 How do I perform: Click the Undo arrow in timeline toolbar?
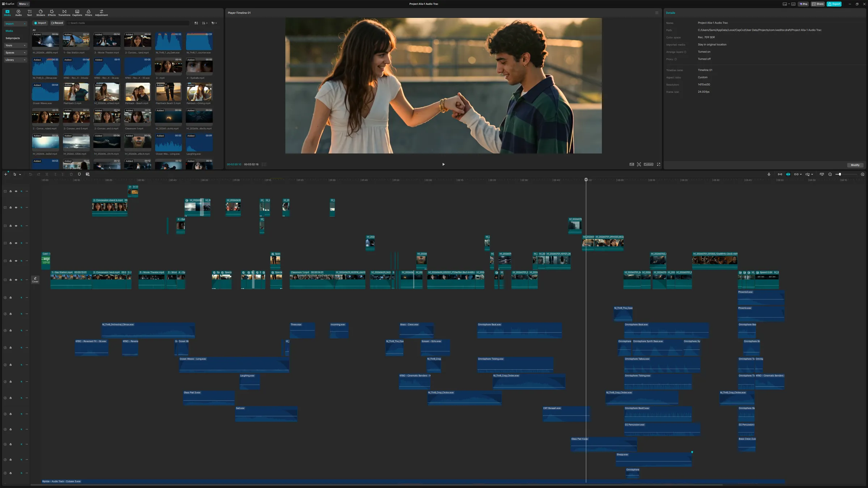pyautogui.click(x=30, y=174)
